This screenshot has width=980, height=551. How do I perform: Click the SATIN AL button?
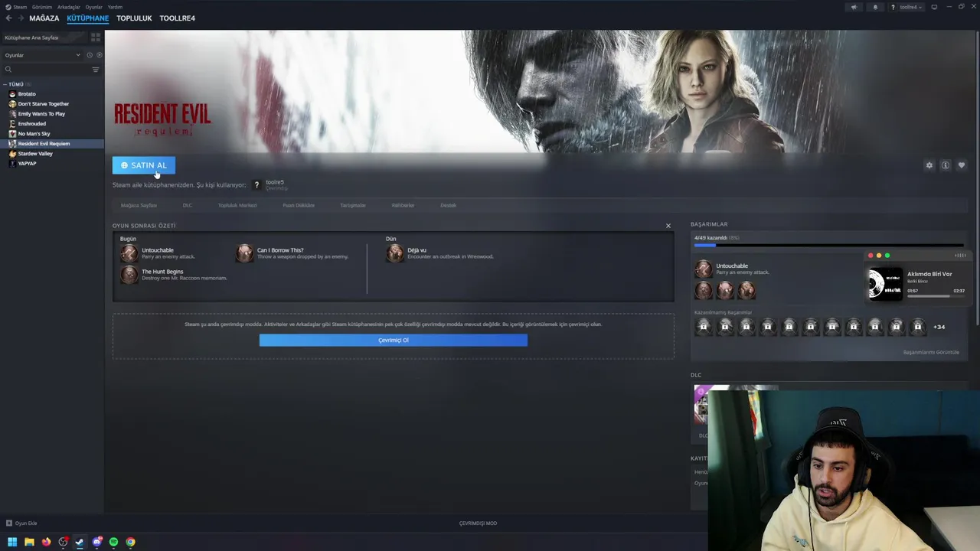pyautogui.click(x=144, y=165)
